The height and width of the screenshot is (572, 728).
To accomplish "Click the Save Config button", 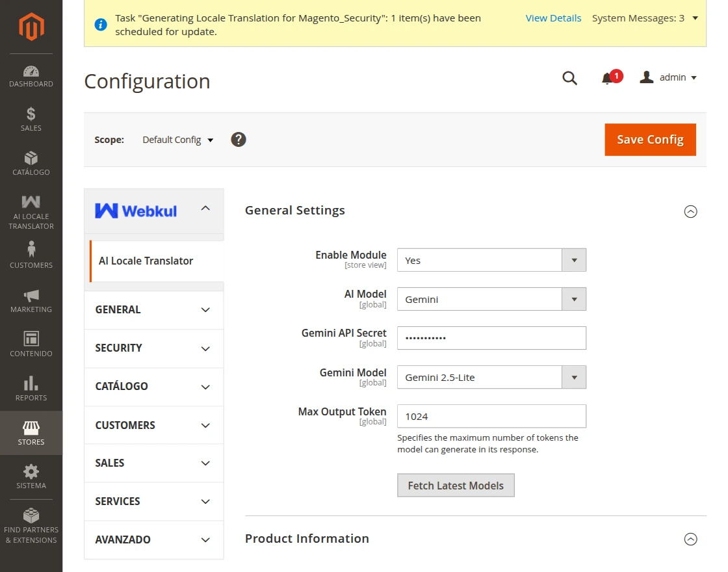I will coord(650,140).
